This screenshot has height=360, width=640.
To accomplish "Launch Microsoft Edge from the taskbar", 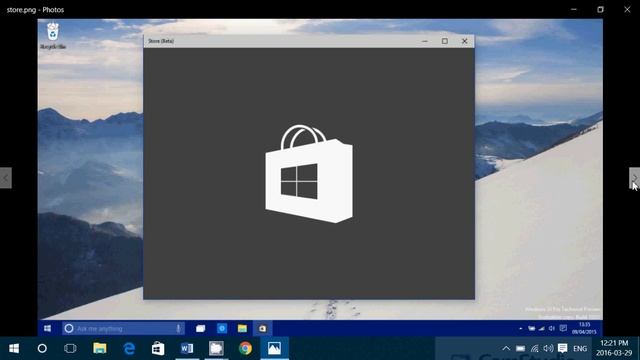I will coord(129,349).
